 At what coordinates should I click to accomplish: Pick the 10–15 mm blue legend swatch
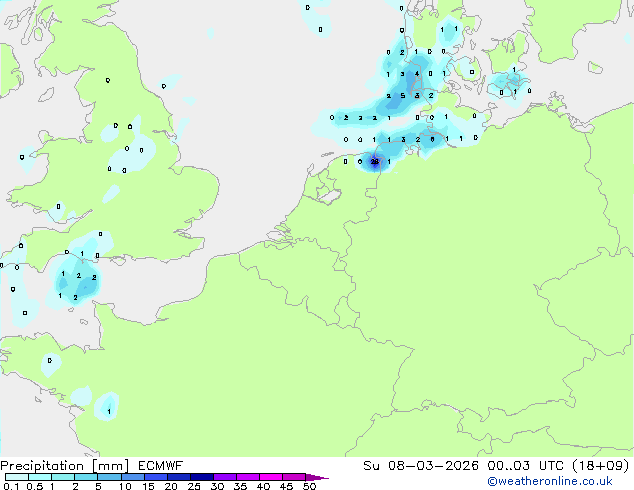click(x=133, y=477)
